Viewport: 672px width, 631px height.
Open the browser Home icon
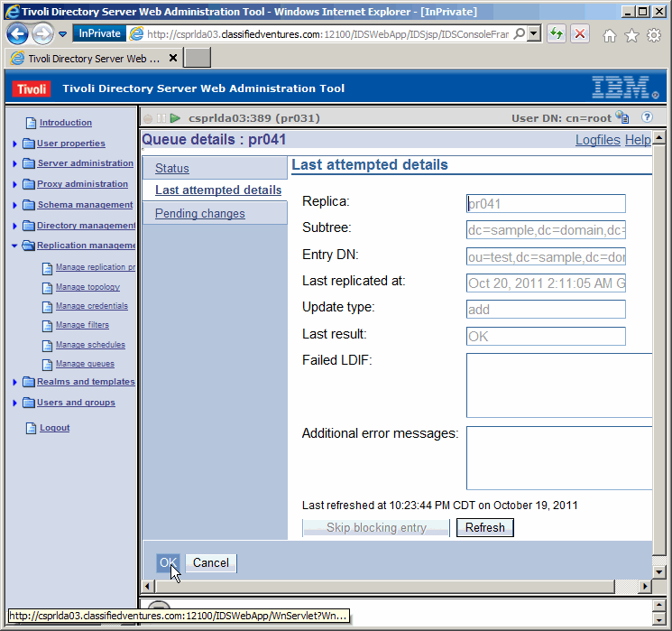[x=610, y=34]
